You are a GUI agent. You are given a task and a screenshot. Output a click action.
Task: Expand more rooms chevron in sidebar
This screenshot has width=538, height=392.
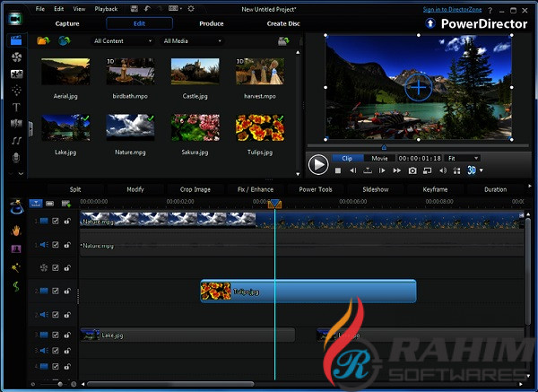coord(21,174)
